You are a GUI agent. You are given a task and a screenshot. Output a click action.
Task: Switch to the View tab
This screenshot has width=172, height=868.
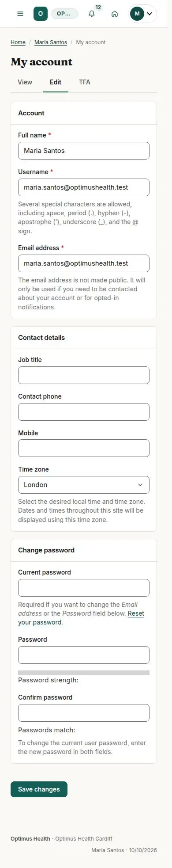(25, 82)
